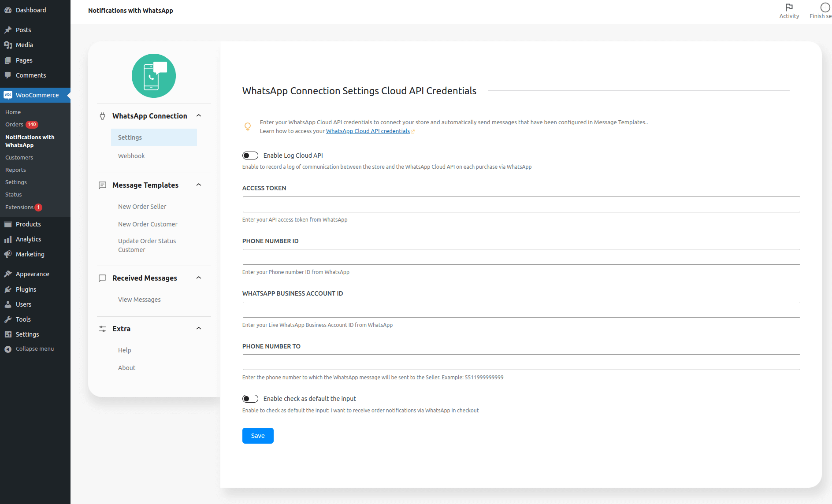
Task: Collapse the WhatsApp Connection section
Action: (x=199, y=115)
